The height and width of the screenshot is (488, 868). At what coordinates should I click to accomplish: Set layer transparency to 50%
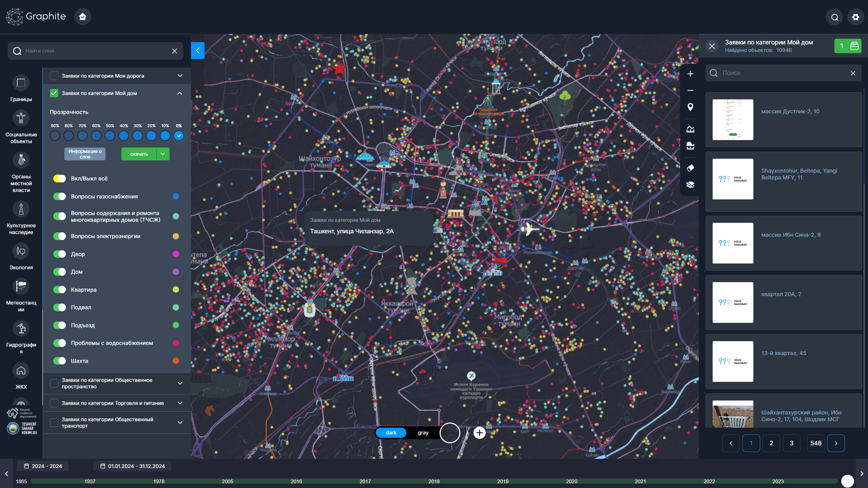110,136
